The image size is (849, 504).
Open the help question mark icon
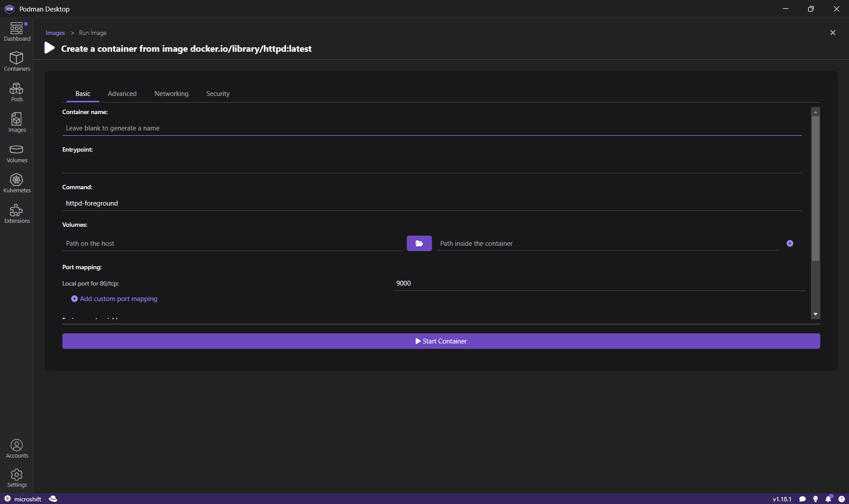841,499
